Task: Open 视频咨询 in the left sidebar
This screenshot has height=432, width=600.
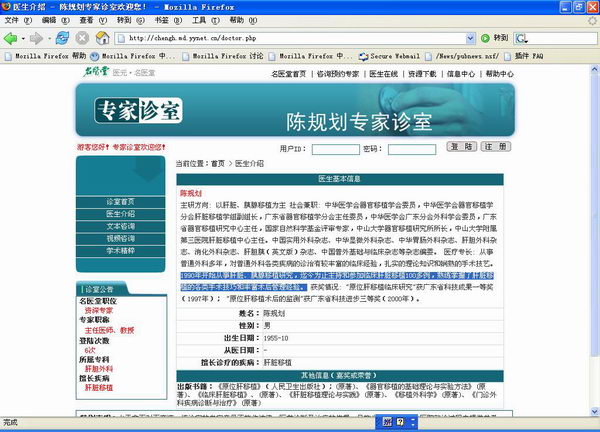Action: click(x=121, y=238)
